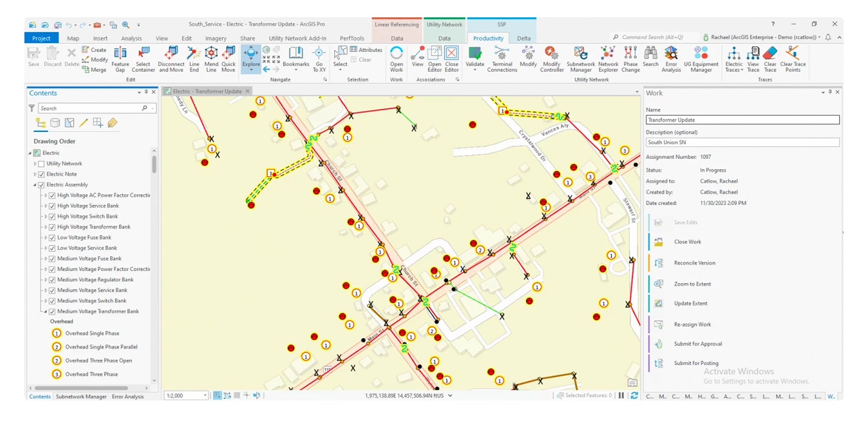This screenshot has height=431, width=868.
Task: Click Submit for Posting
Action: click(x=696, y=363)
